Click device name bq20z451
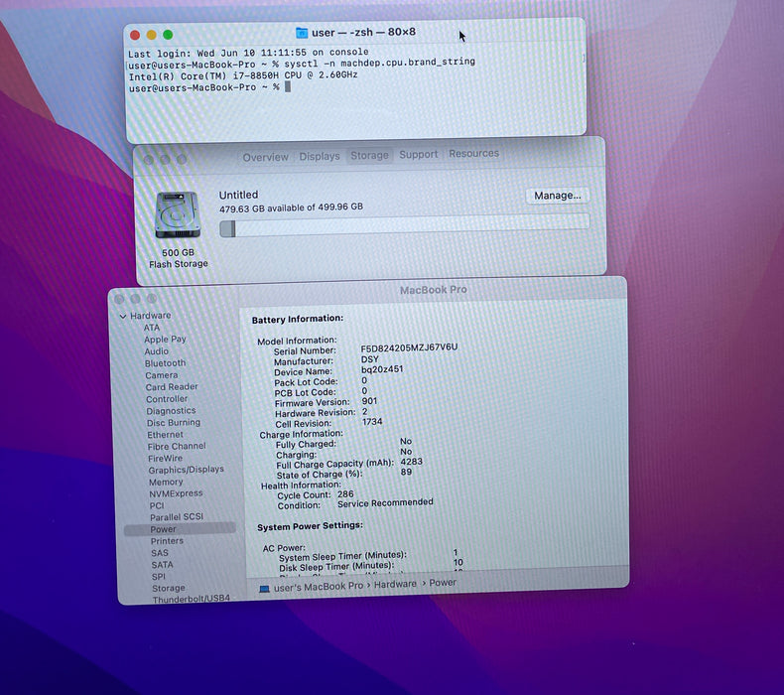This screenshot has width=784, height=695. click(382, 369)
